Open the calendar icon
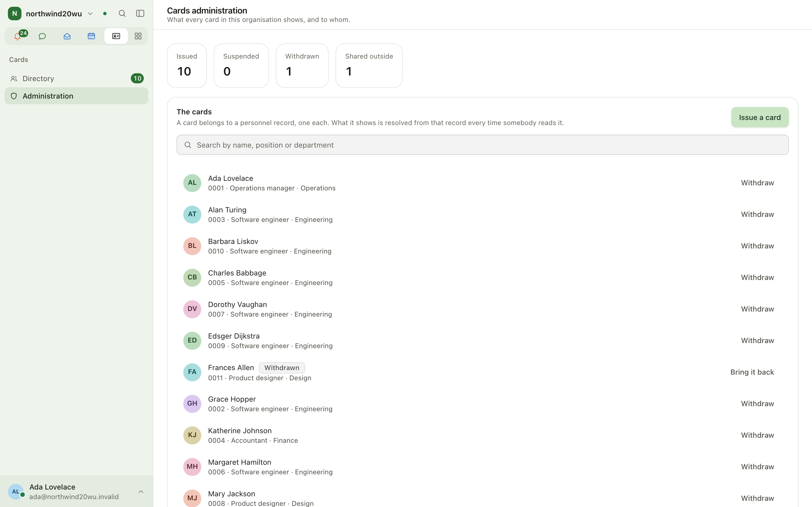This screenshot has width=812, height=507. (x=91, y=36)
